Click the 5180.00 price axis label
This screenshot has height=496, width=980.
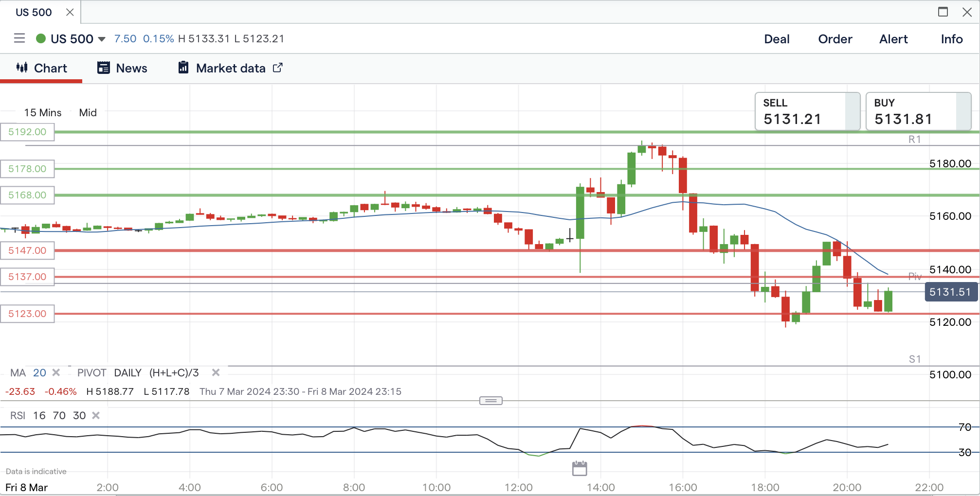(x=950, y=163)
